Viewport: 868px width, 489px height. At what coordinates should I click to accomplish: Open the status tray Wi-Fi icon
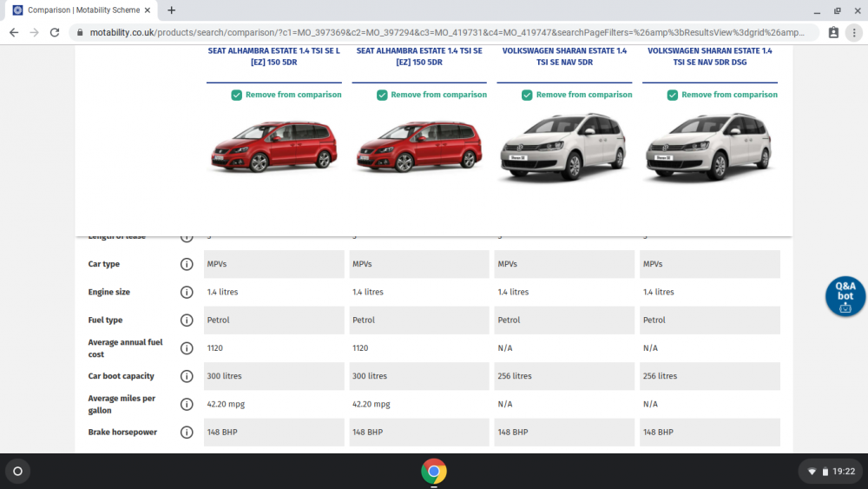click(812, 472)
